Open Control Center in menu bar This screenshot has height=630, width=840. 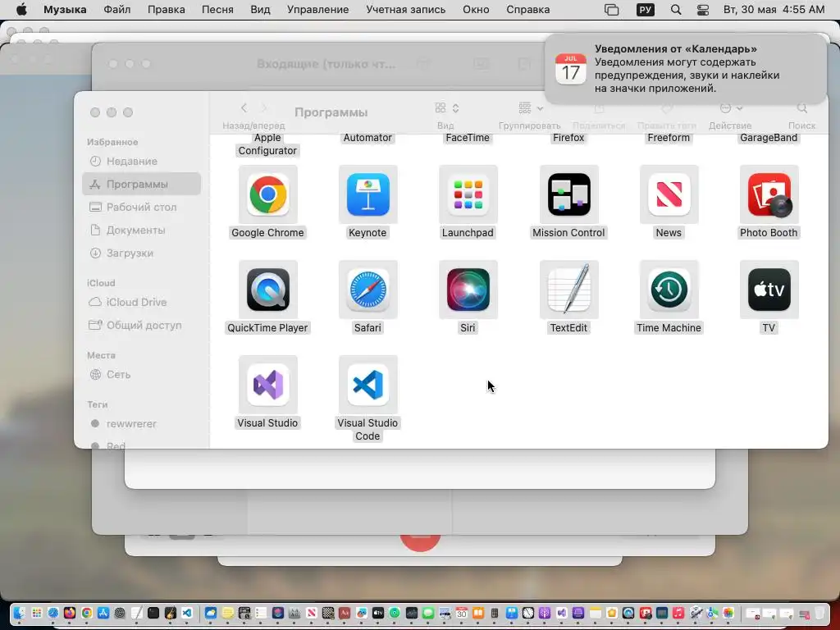(703, 10)
